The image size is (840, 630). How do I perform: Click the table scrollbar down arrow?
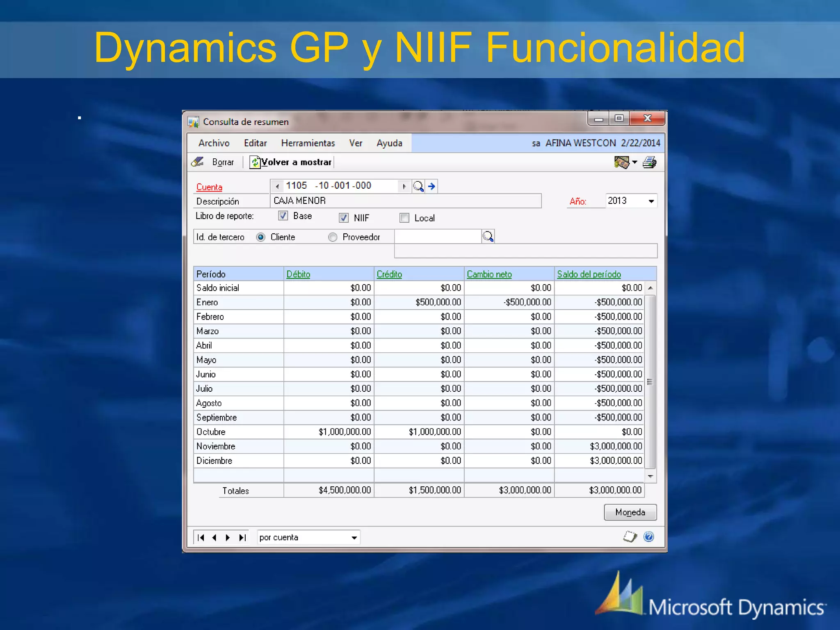click(651, 476)
